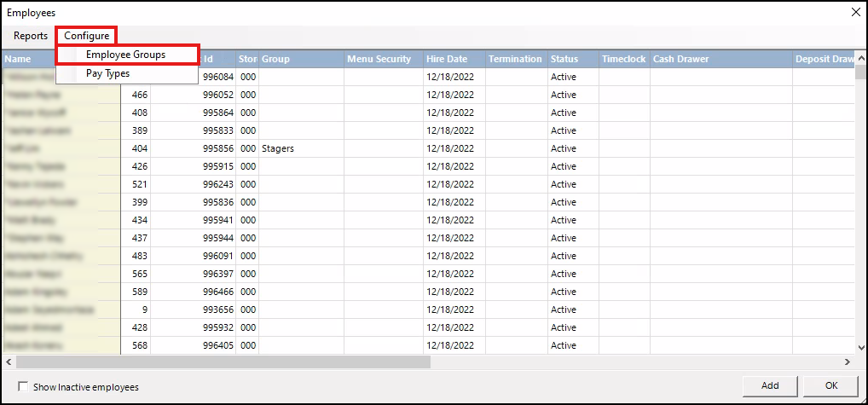The image size is (868, 405).
Task: Sort by Status column header
Action: (x=564, y=59)
